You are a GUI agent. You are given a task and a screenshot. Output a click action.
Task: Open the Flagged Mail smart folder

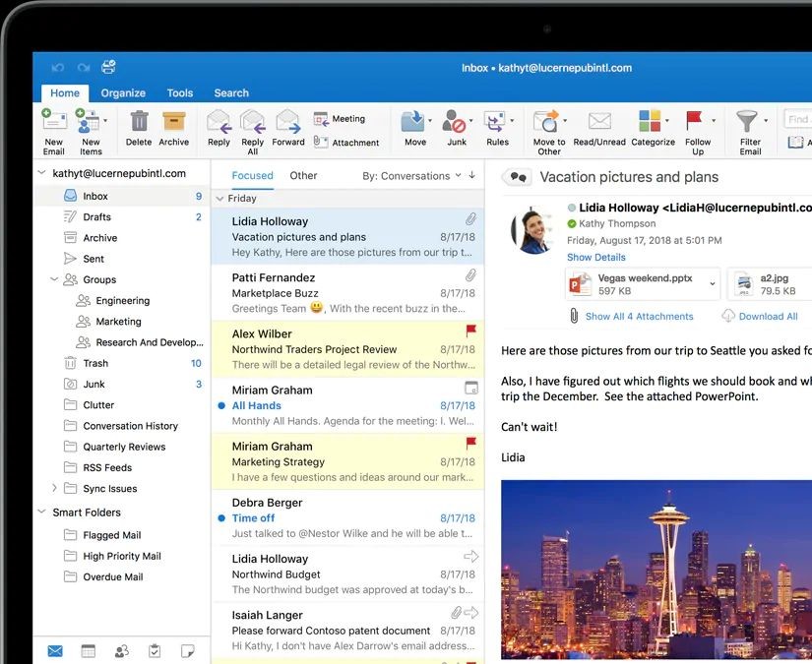coord(120,535)
